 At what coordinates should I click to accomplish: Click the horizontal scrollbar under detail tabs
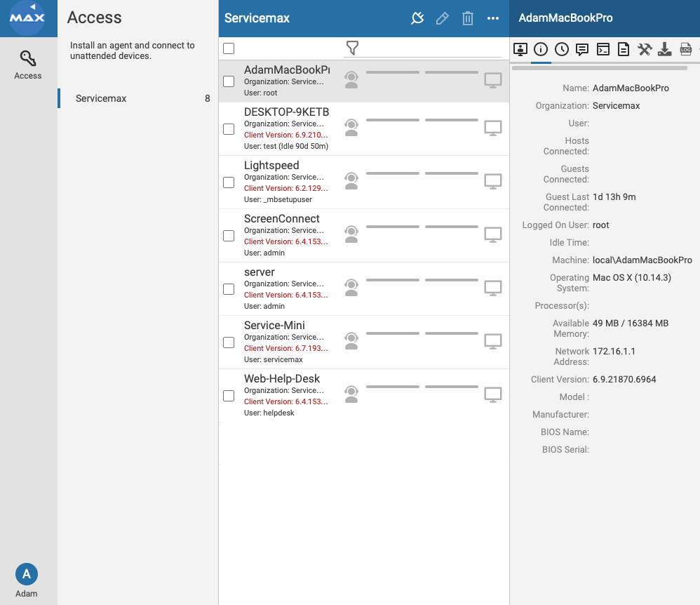599,68
